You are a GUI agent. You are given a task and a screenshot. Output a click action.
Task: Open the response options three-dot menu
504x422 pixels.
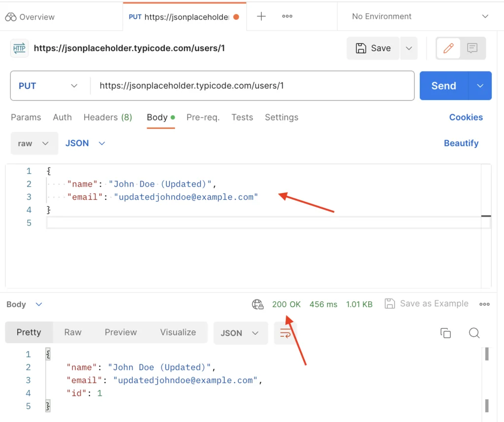[484, 304]
